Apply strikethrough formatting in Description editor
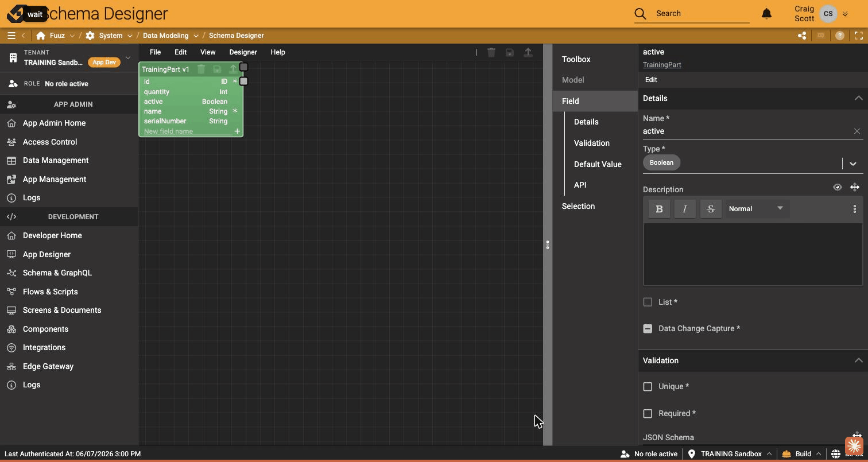Viewport: 868px width, 462px height. click(711, 209)
